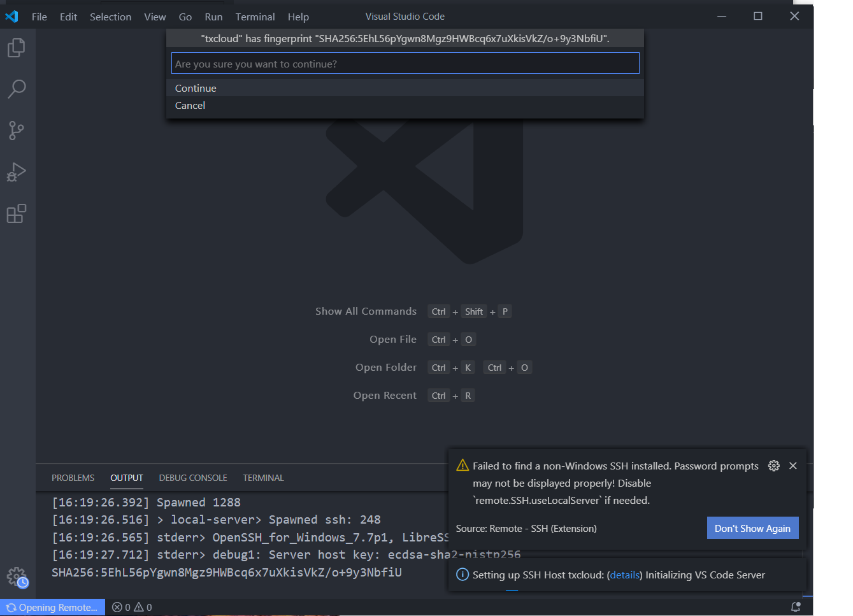Click the Manage gear icon in activity bar
The width and height of the screenshot is (853, 616).
pos(17,577)
